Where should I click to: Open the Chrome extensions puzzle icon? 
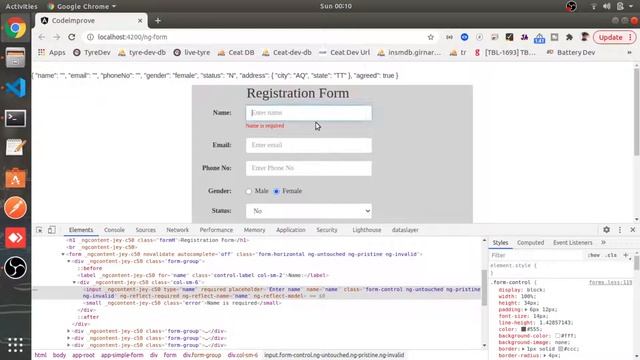pos(569,37)
